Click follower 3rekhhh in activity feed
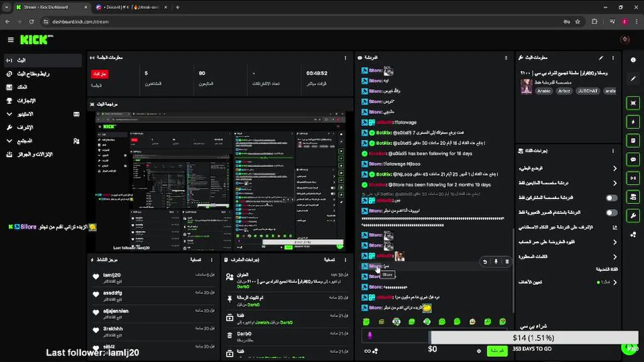 coord(113,329)
